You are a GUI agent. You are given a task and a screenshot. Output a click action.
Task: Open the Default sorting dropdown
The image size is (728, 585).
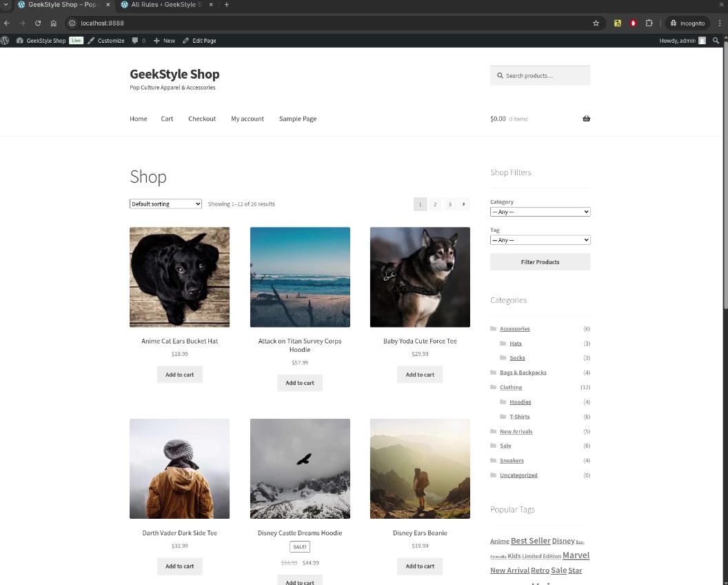(x=165, y=204)
